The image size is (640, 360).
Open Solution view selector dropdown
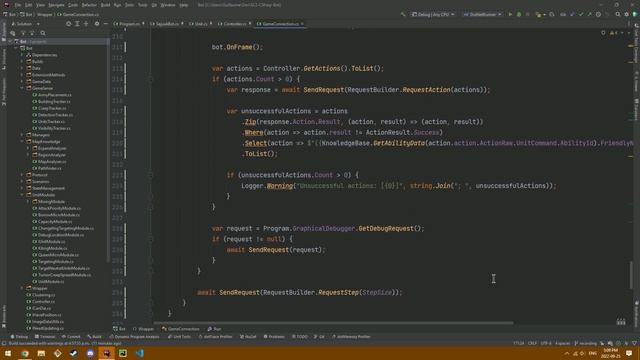coord(25,24)
